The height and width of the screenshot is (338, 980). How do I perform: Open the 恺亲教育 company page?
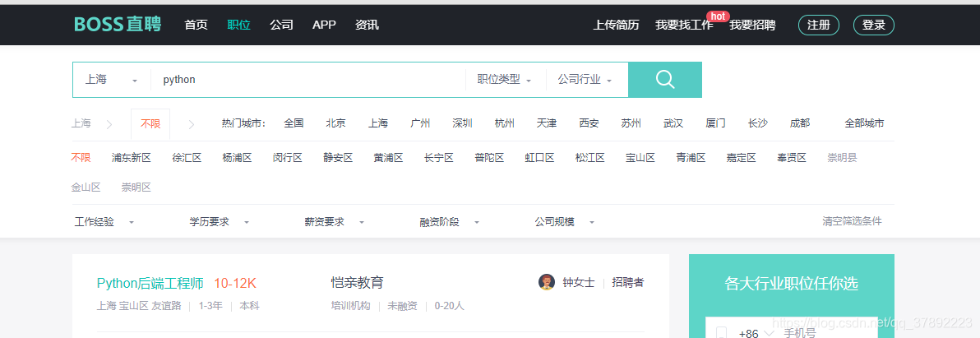357,283
